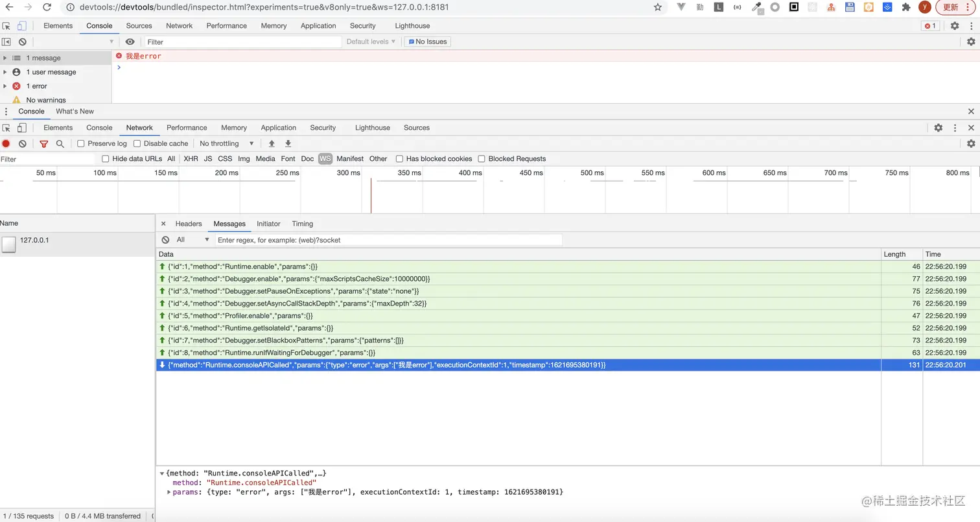The width and height of the screenshot is (980, 522).
Task: Clear WebSocket messages with block icon
Action: tap(165, 240)
